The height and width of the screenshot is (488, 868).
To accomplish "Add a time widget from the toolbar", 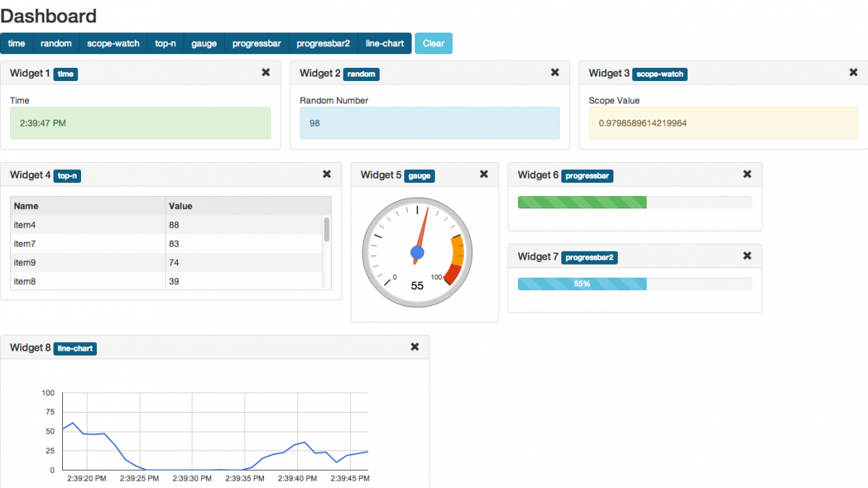I will tap(17, 43).
